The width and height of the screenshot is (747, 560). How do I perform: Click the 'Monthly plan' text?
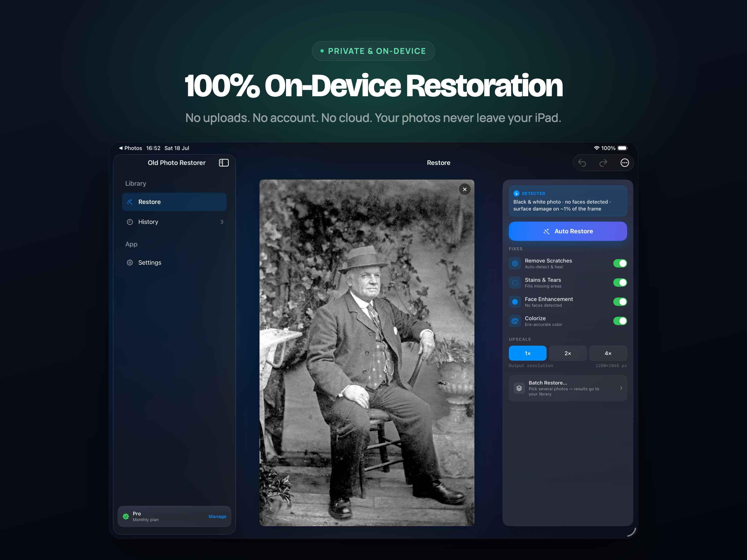click(x=145, y=520)
